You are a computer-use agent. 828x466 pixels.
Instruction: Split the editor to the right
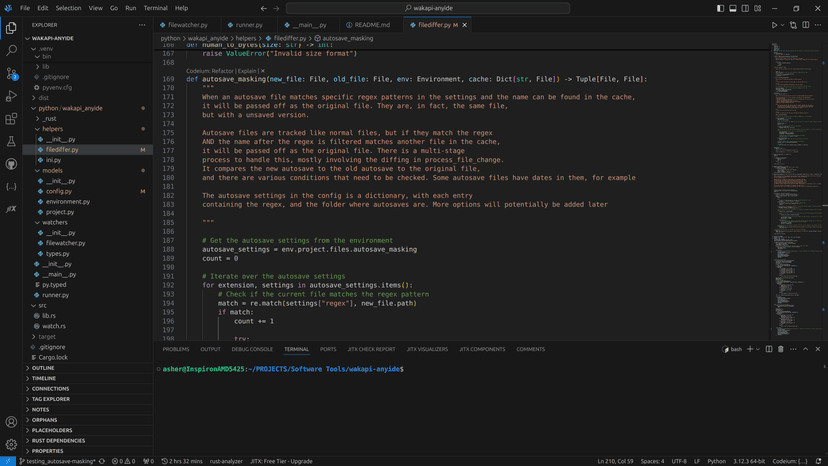coord(806,25)
